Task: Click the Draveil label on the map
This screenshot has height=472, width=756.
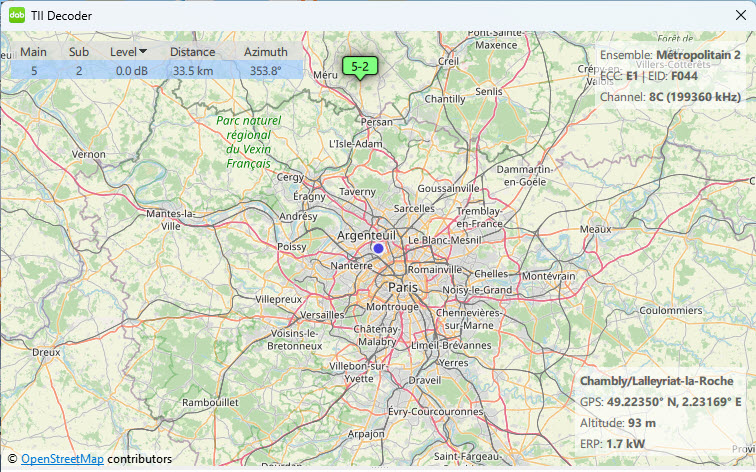Action: (x=425, y=380)
